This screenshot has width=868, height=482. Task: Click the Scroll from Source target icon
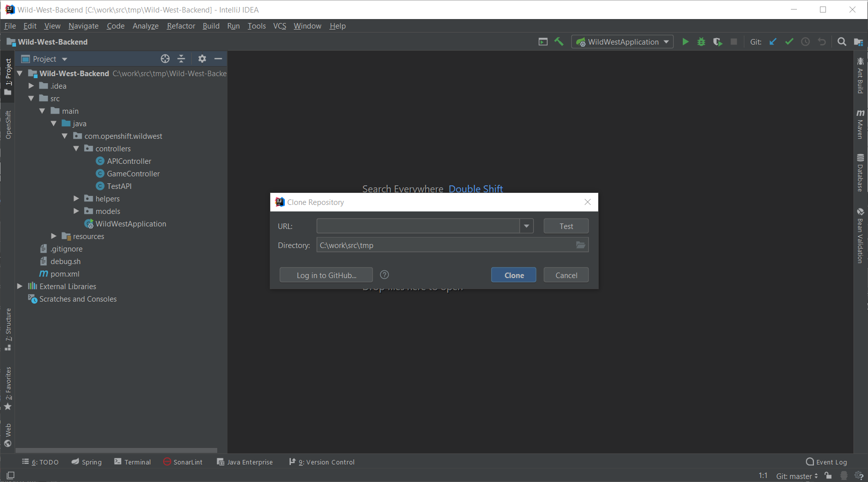[x=165, y=59]
